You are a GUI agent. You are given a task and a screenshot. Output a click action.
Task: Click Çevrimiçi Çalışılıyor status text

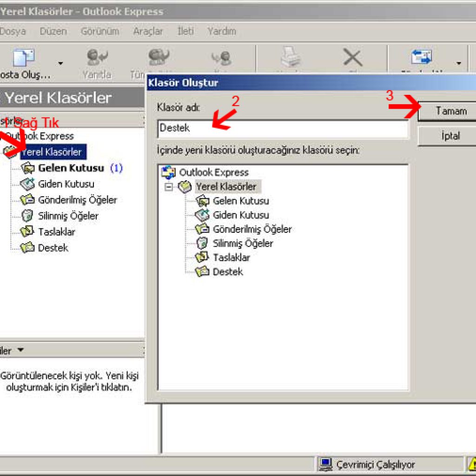pos(376,465)
